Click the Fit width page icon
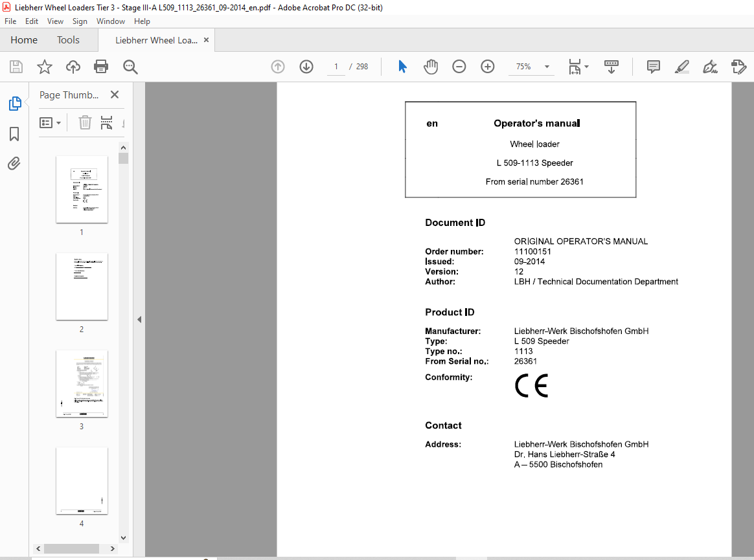Screen dimensions: 754x560 [x=575, y=67]
